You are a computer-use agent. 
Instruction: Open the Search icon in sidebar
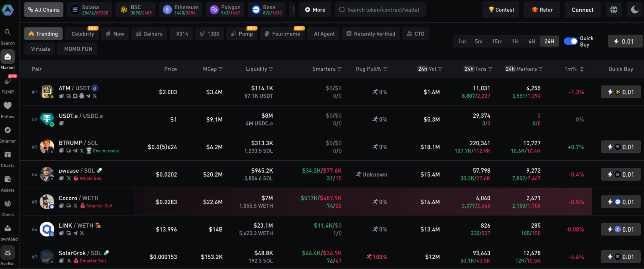tap(8, 32)
